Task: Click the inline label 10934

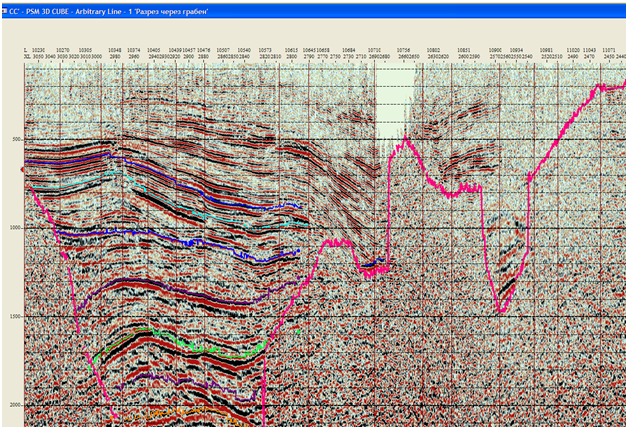Action: [516, 50]
